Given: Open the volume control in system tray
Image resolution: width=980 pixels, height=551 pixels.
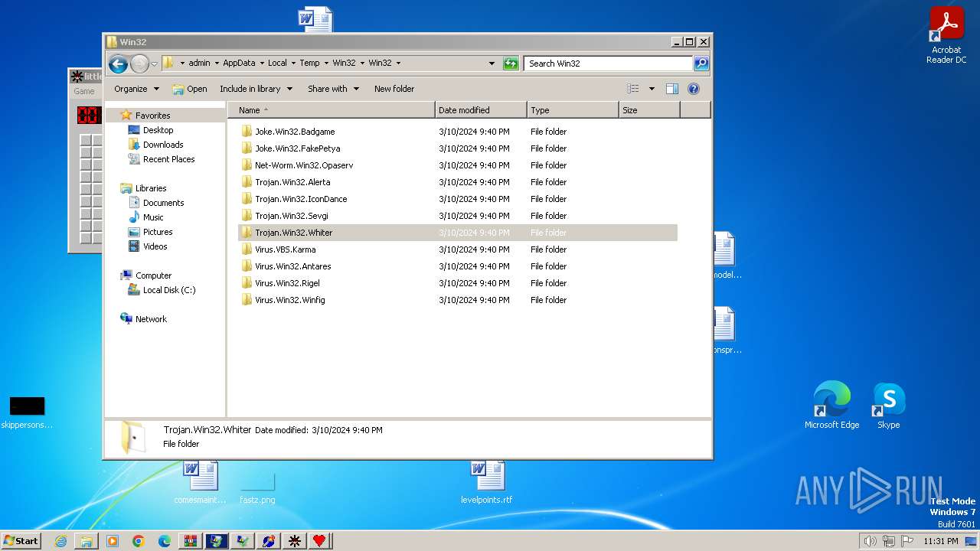Looking at the screenshot, I should tap(870, 541).
